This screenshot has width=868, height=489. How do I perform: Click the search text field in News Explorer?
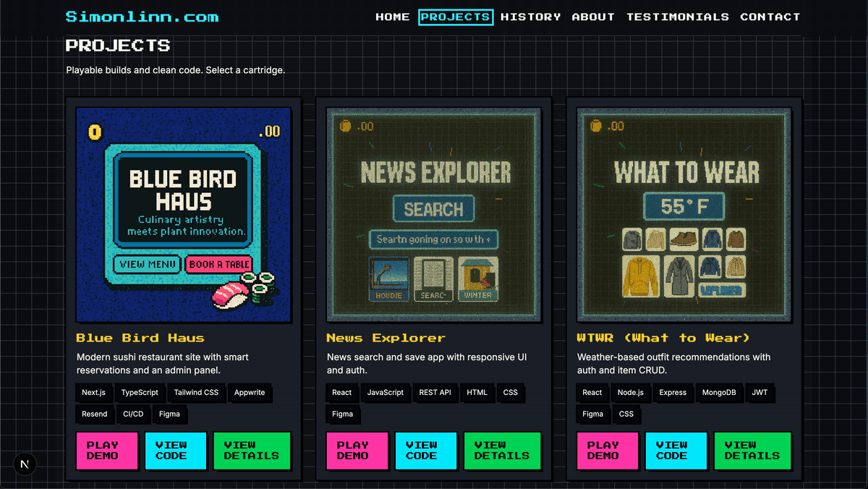433,239
